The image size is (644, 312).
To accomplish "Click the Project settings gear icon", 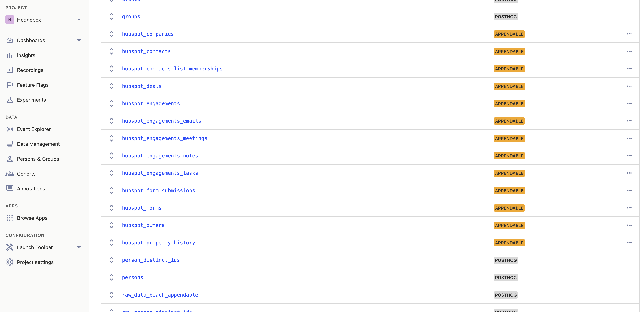I will [x=9, y=262].
